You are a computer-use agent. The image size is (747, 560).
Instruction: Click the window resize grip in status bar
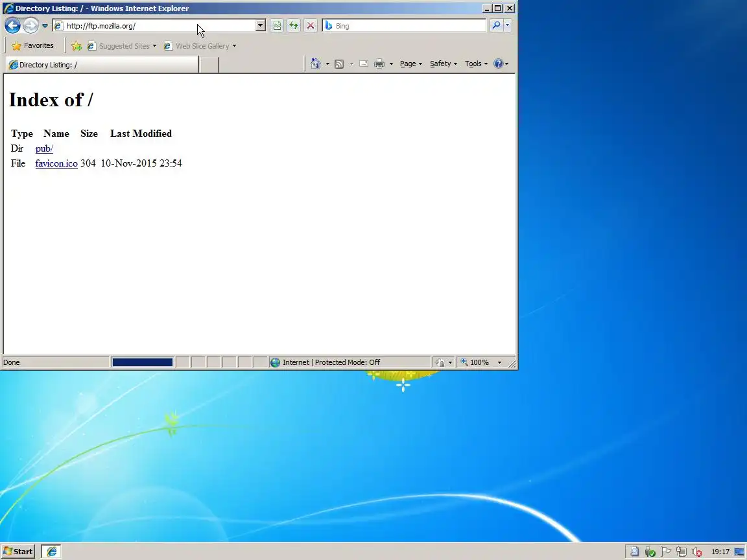pyautogui.click(x=512, y=364)
